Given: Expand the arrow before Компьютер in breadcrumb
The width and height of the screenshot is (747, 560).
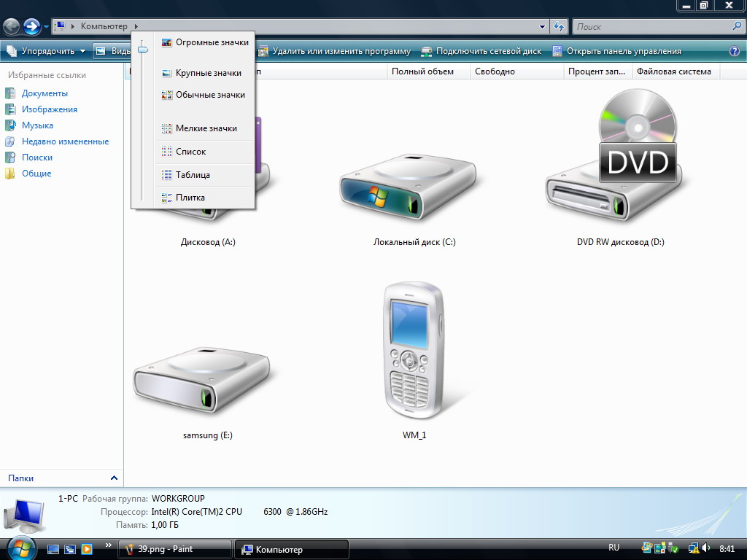Looking at the screenshot, I should click(73, 26).
